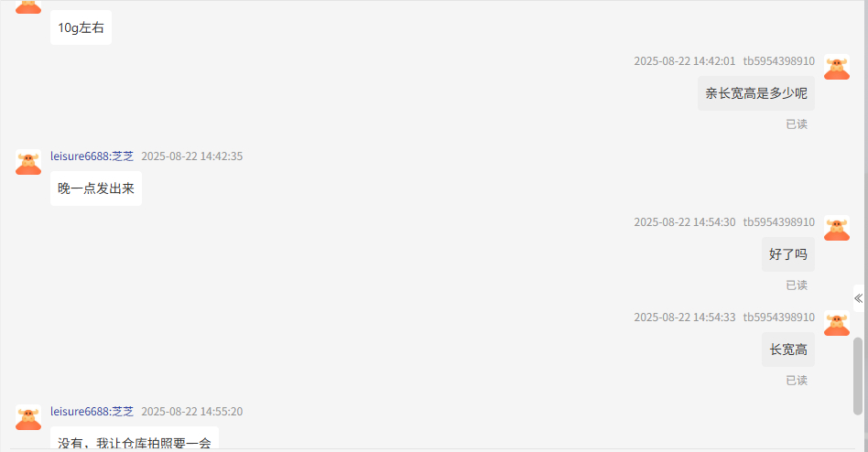
Task: Click username tb5954398910 at 14:54:33
Action: click(x=779, y=317)
